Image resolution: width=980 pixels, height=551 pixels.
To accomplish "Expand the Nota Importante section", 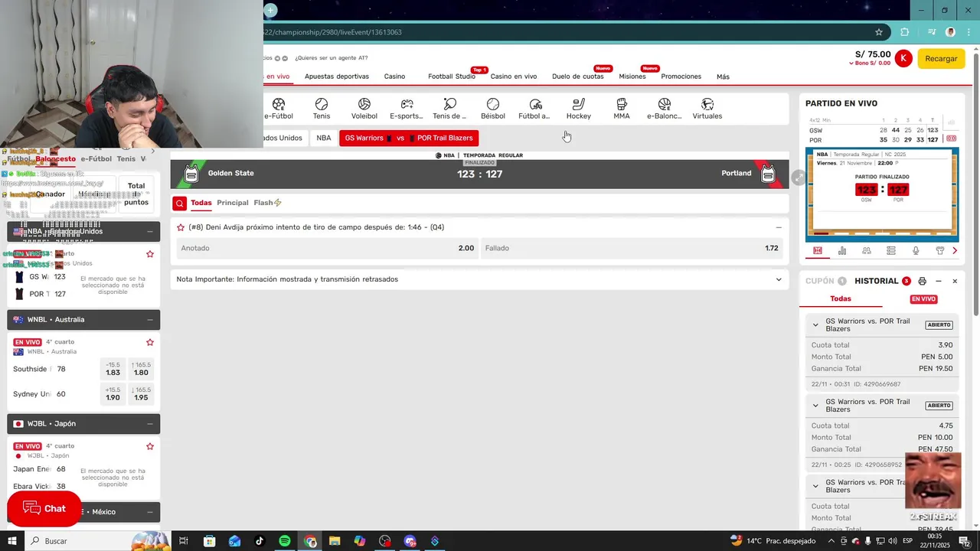I will pyautogui.click(x=779, y=279).
